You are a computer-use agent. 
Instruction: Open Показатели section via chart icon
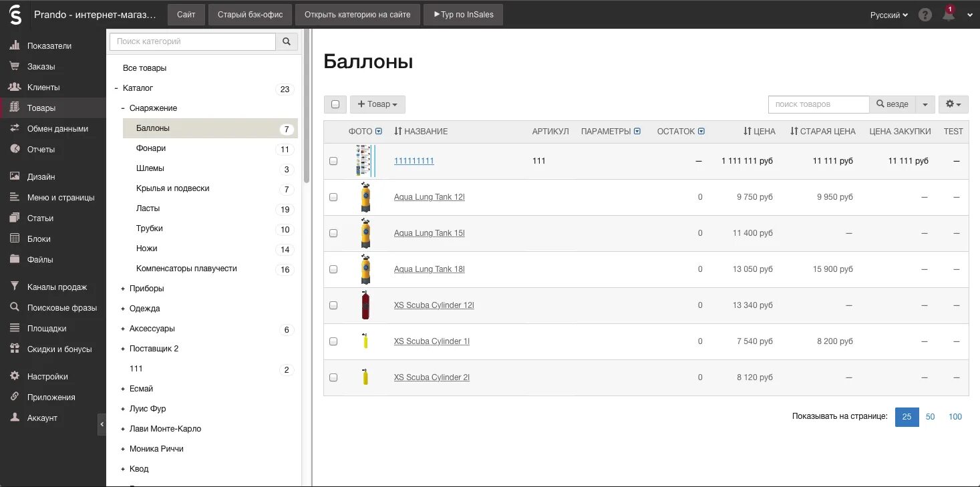14,45
